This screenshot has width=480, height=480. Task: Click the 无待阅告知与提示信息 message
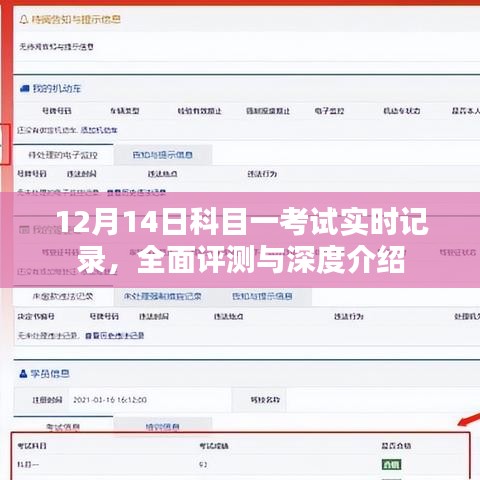click(x=56, y=47)
